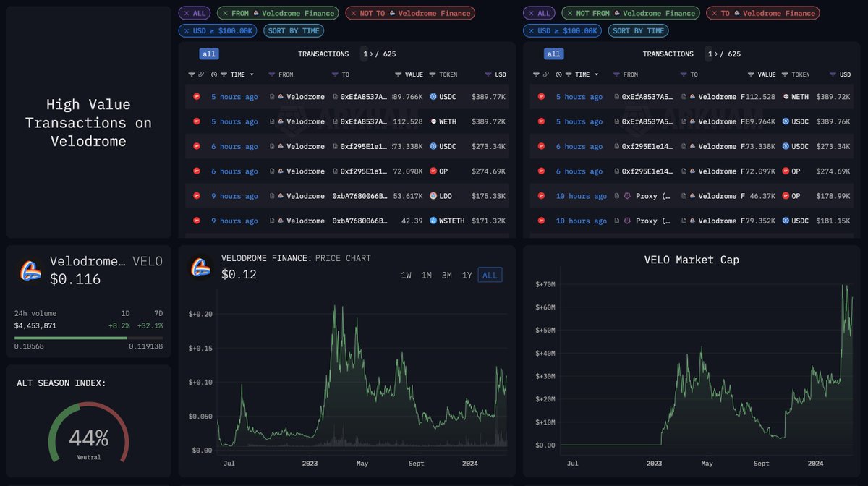Select the 1Y price chart range
The width and height of the screenshot is (868, 486).
pyautogui.click(x=467, y=275)
